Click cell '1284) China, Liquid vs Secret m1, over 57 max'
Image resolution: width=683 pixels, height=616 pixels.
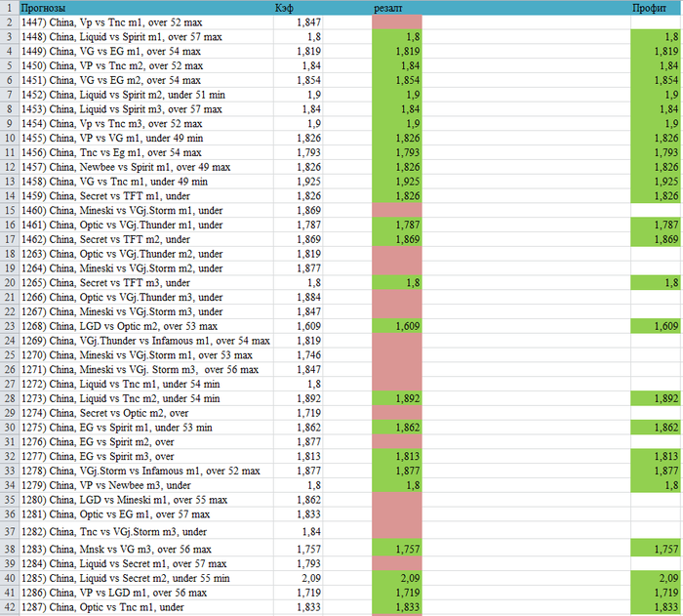click(x=146, y=563)
